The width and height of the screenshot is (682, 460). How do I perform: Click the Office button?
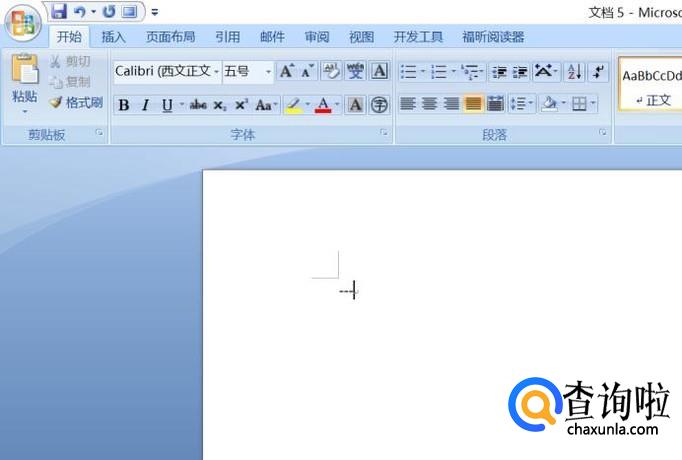(x=23, y=23)
